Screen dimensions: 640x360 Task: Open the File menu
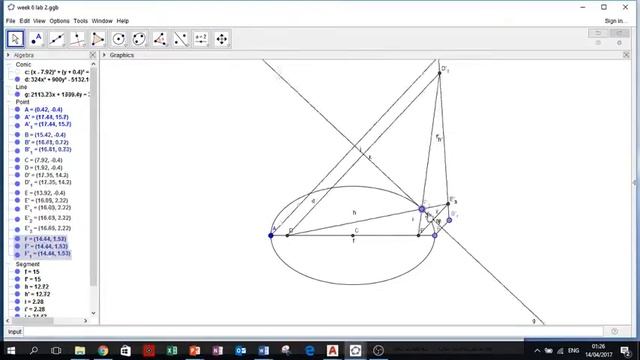coord(11,21)
